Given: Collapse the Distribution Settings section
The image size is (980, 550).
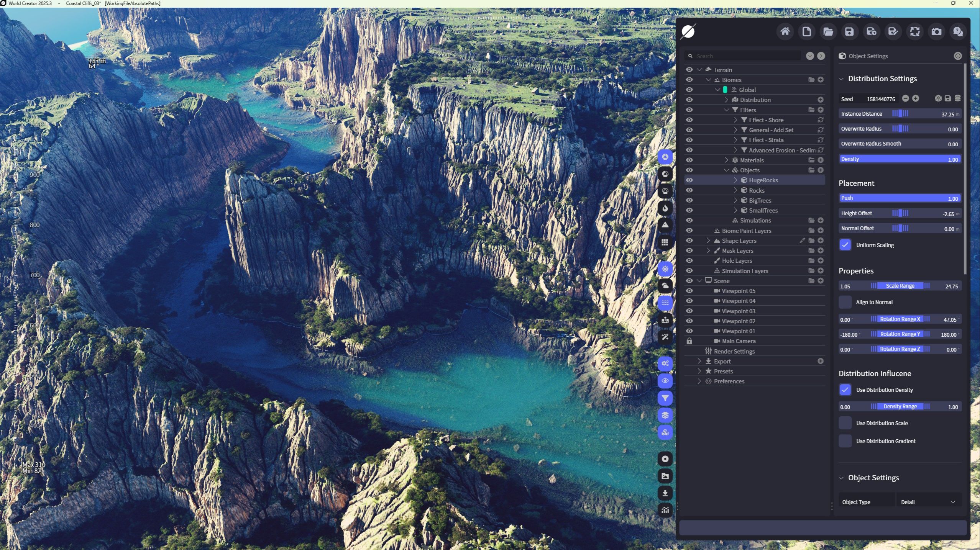Looking at the screenshot, I should 841,79.
